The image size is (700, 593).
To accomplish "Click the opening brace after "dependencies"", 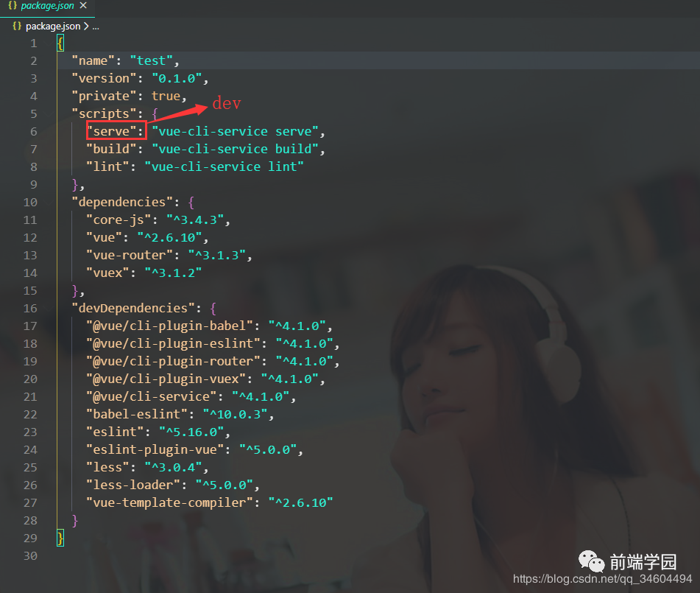I will coord(191,202).
